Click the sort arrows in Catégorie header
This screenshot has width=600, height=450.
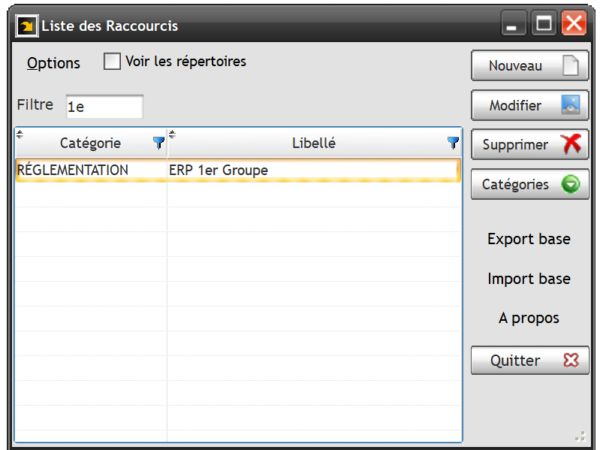[x=20, y=134]
